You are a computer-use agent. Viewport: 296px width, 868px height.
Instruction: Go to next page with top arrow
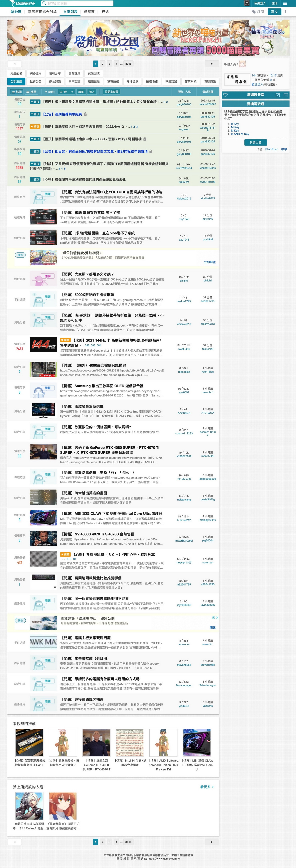212,64
